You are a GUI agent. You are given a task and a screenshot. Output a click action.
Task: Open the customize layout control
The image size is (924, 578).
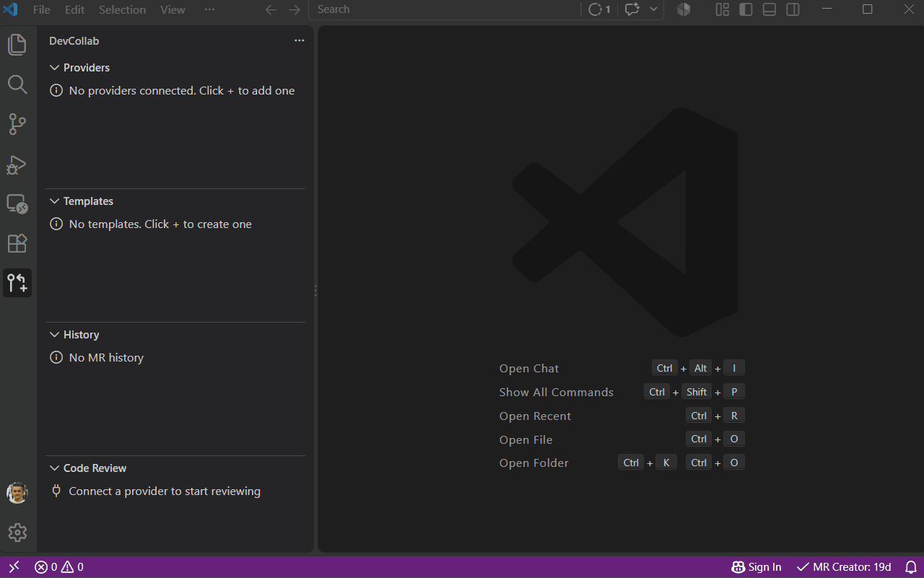point(723,9)
